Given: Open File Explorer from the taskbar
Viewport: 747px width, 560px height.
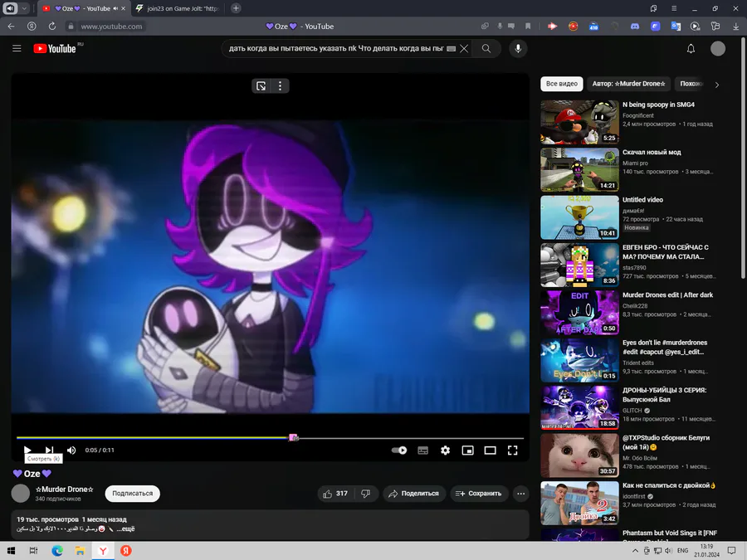Looking at the screenshot, I should pyautogui.click(x=80, y=551).
